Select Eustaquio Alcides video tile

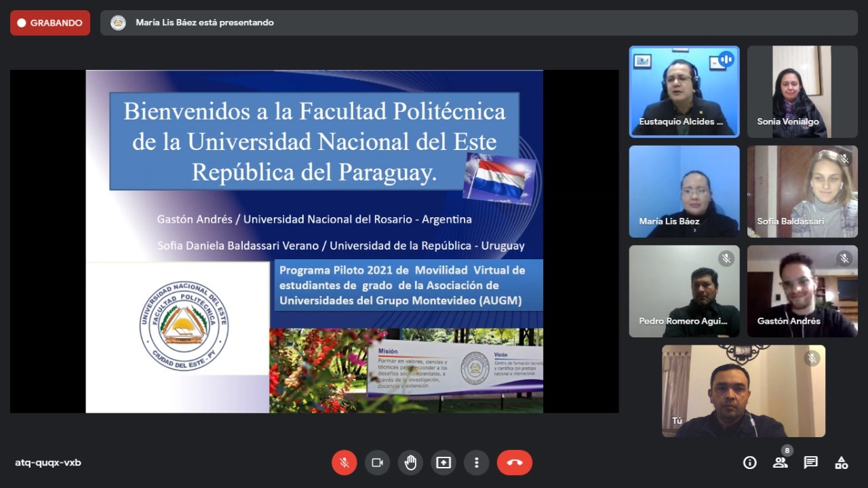pyautogui.click(x=684, y=92)
